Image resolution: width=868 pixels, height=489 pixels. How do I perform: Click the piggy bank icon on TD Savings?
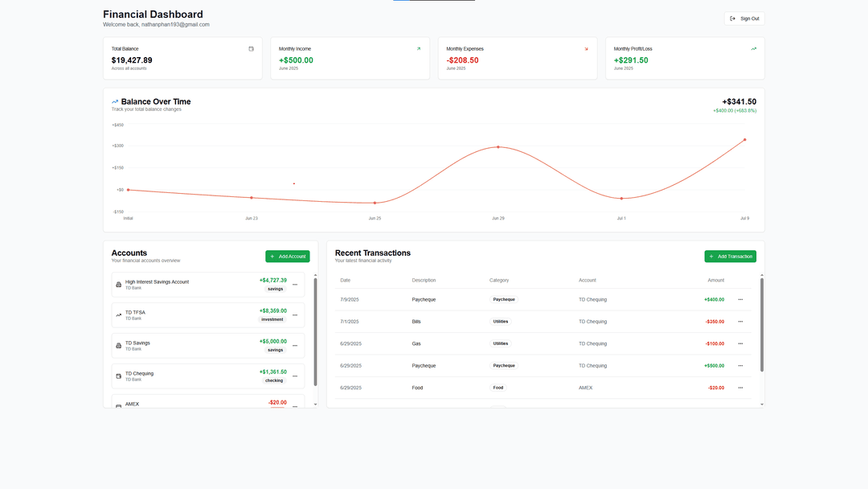tap(118, 345)
